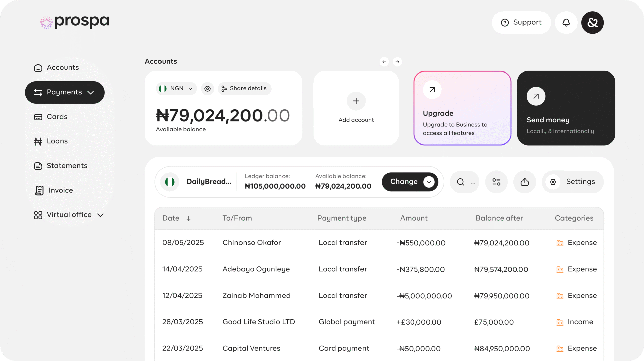Click the export share icon
Image resolution: width=644 pixels, height=361 pixels.
[x=525, y=182]
